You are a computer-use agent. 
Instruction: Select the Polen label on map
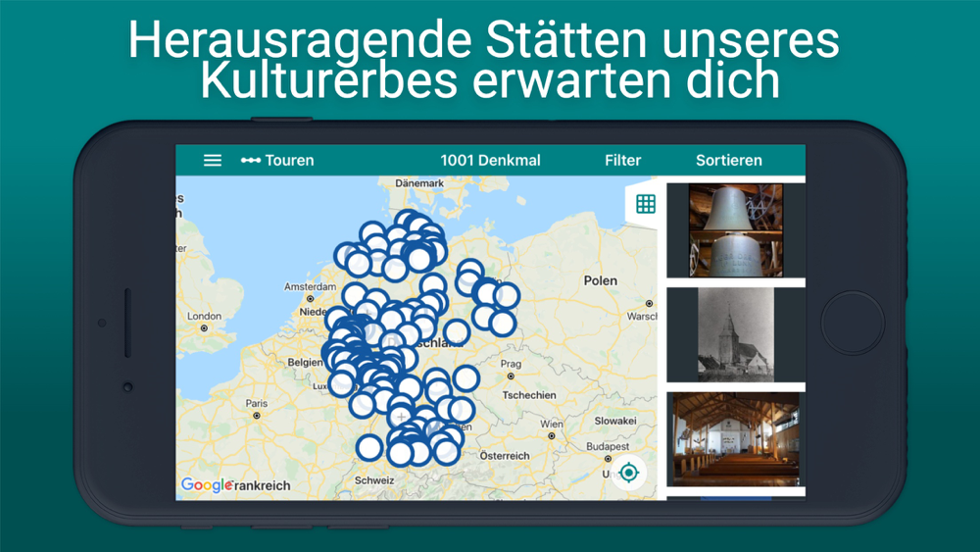click(x=601, y=280)
